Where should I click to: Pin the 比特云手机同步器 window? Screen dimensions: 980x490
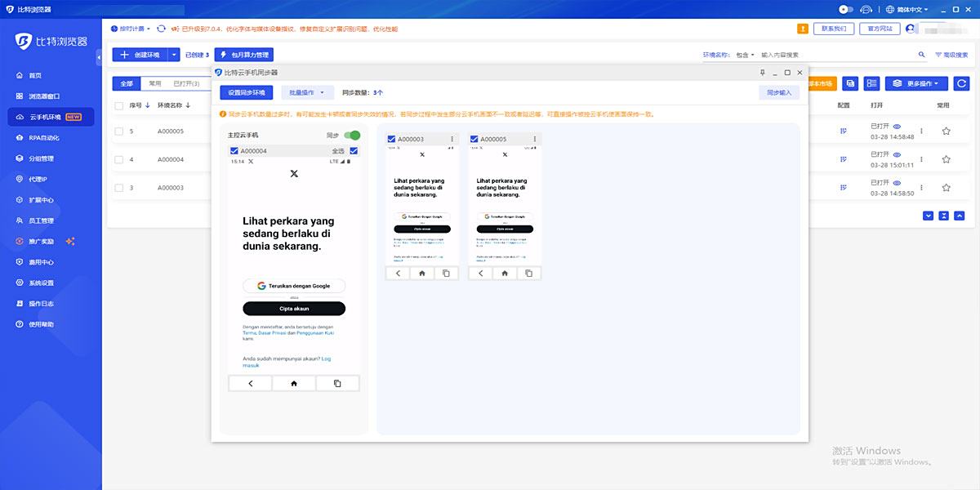click(762, 73)
